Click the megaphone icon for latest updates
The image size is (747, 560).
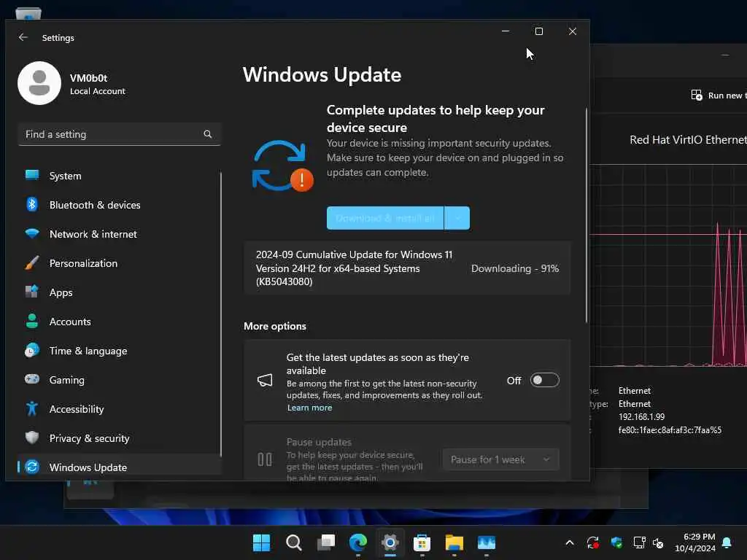click(x=265, y=380)
